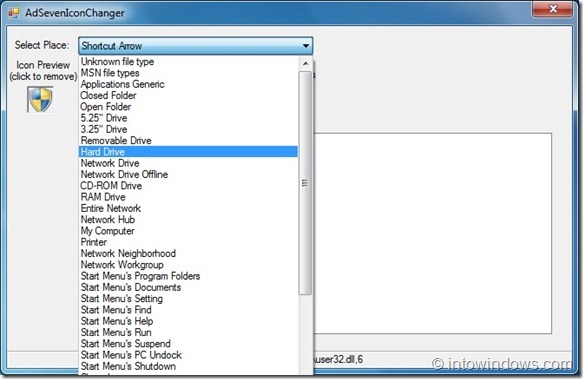The height and width of the screenshot is (379, 583).
Task: Select Network Hub in the list
Action: [189, 219]
